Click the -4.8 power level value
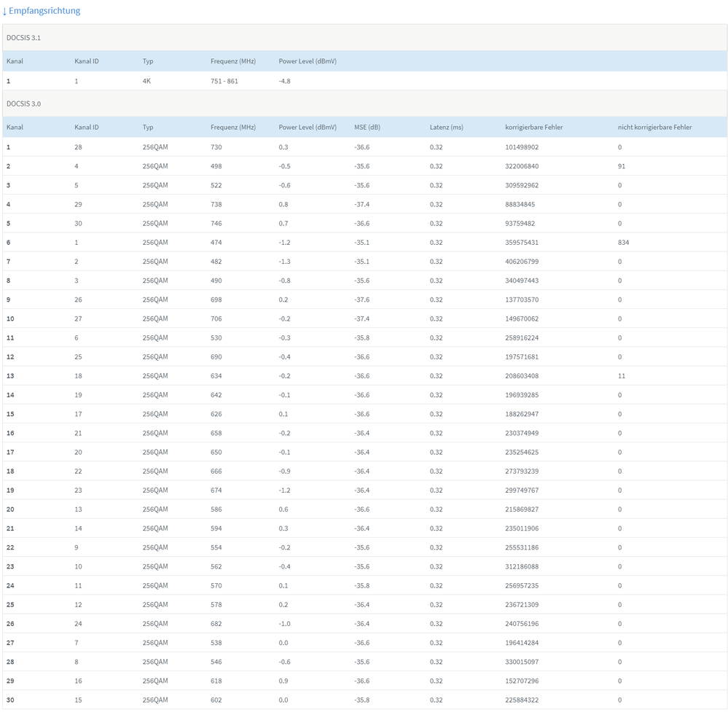The height and width of the screenshot is (715, 728). (x=284, y=81)
